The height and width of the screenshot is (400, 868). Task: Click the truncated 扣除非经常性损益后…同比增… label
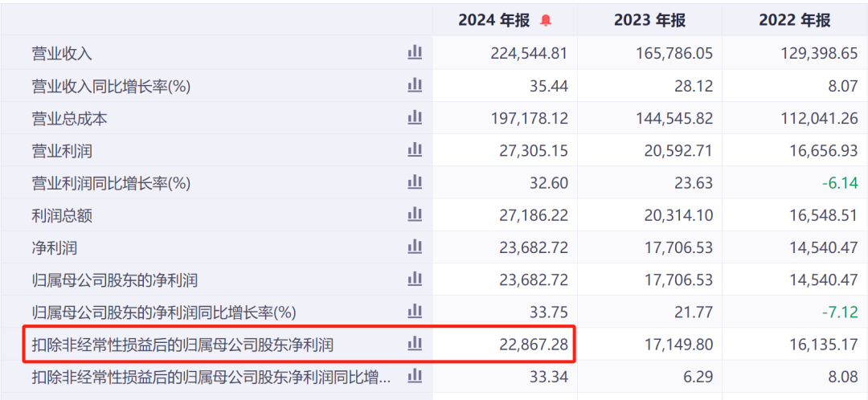coord(211,378)
